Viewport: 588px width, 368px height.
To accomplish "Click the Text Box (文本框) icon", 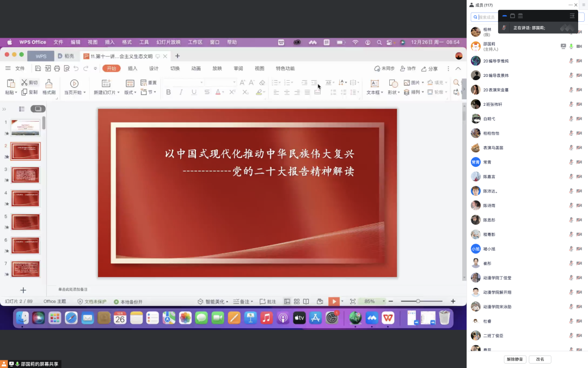I will point(375,83).
